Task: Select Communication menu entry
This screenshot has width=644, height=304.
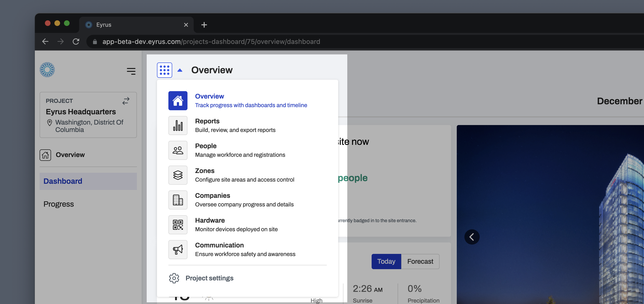Action: (248, 249)
